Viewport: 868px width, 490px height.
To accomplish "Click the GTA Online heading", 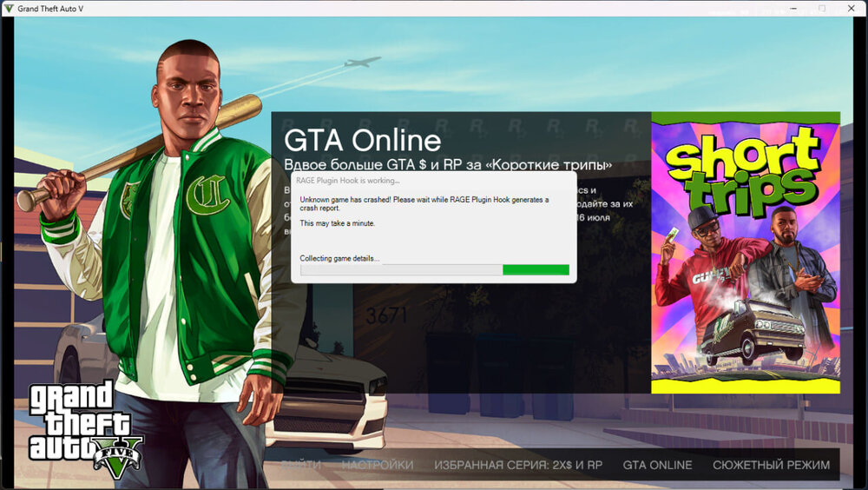I will 363,140.
